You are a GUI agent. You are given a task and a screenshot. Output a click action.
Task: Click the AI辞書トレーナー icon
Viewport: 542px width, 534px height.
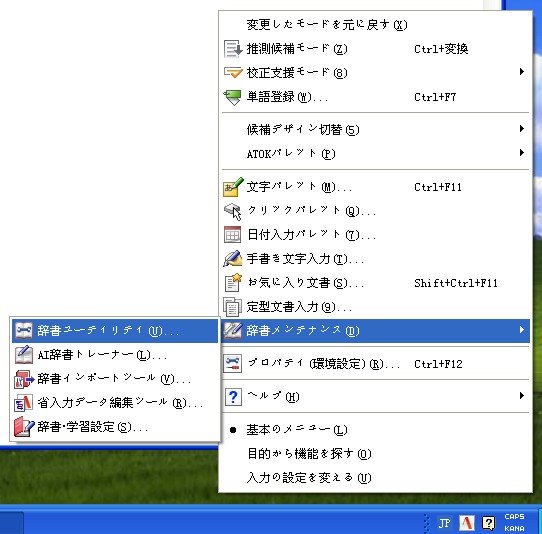24,355
